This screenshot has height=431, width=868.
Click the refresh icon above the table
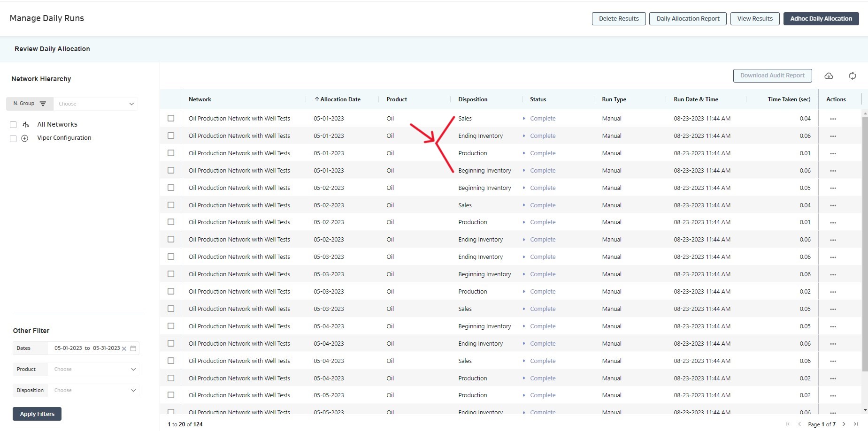pyautogui.click(x=852, y=76)
